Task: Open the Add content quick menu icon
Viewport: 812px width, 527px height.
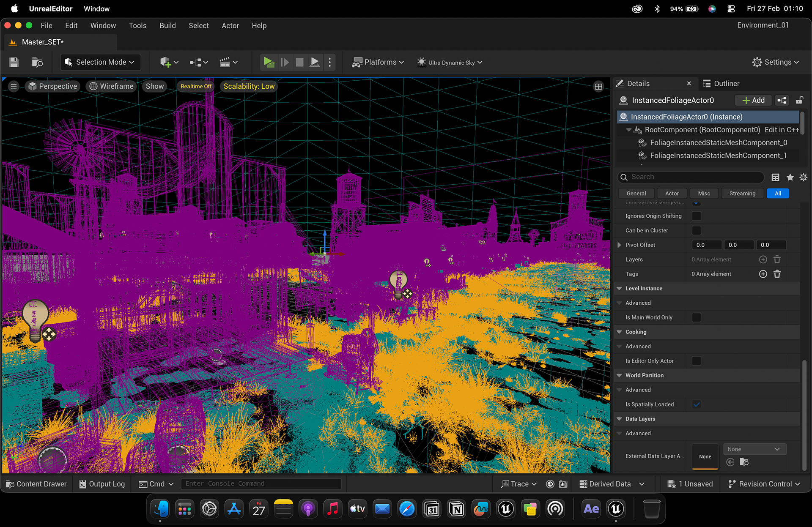Action: 169,62
